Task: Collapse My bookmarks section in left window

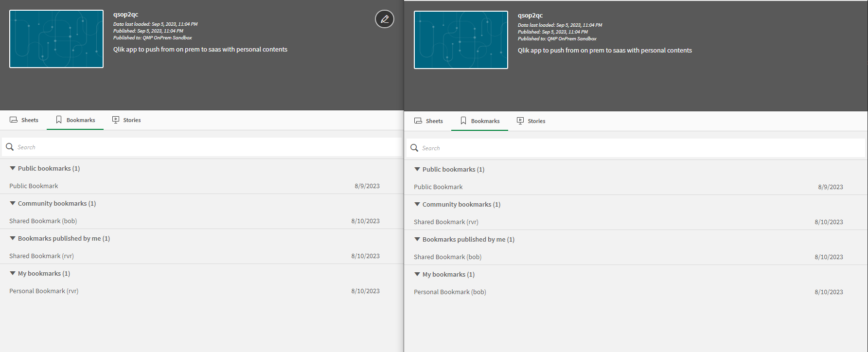Action: pyautogui.click(x=13, y=273)
